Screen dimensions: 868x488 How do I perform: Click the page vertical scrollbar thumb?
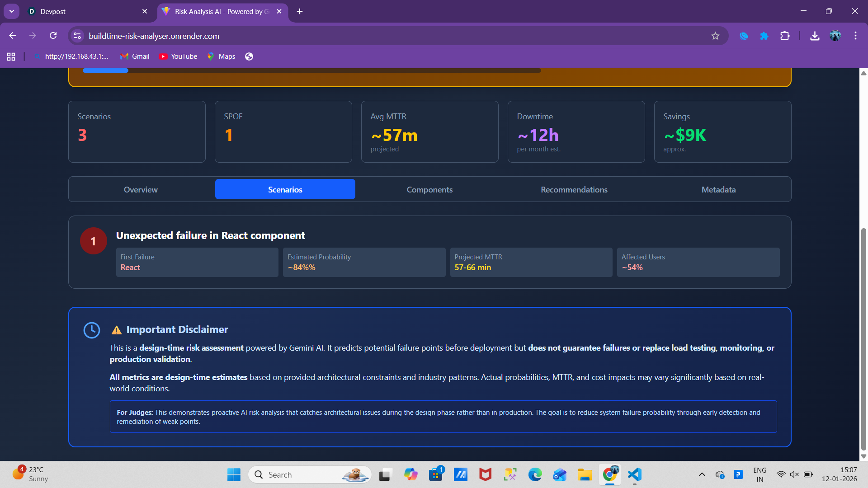point(863,339)
